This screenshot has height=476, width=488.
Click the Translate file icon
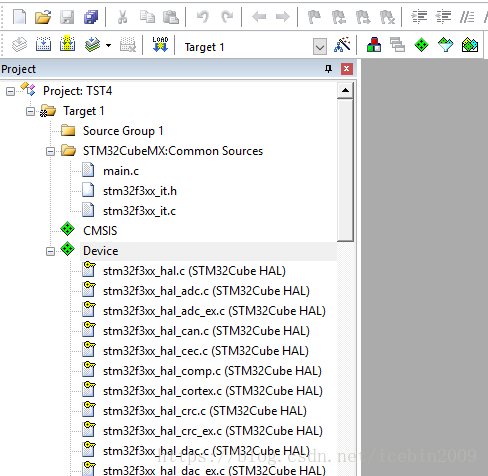click(19, 45)
